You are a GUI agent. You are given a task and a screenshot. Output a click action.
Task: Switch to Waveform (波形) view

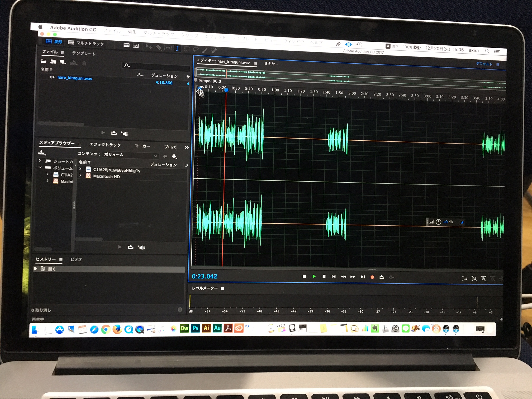[x=54, y=42]
